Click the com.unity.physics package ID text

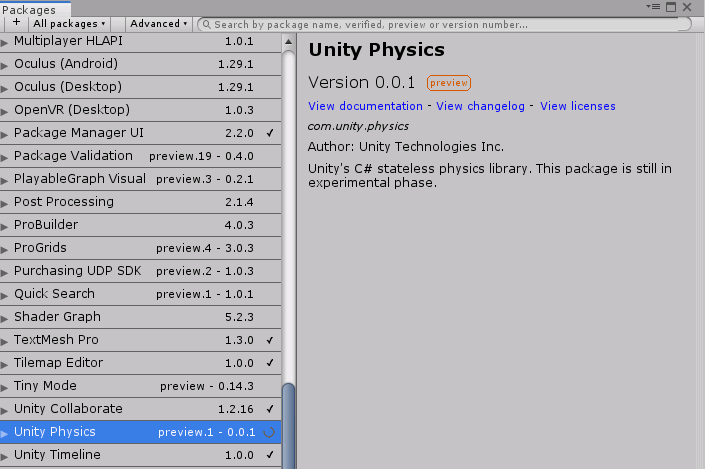358,126
